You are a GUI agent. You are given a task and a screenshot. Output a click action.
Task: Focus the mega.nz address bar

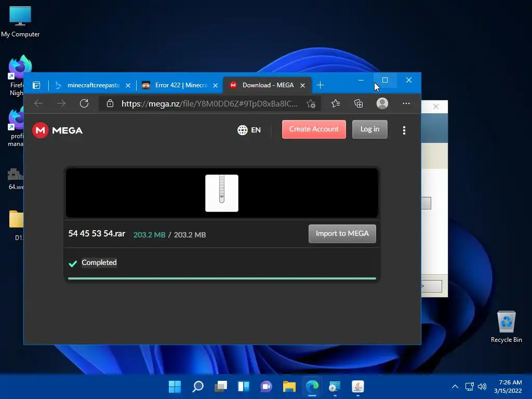209,103
